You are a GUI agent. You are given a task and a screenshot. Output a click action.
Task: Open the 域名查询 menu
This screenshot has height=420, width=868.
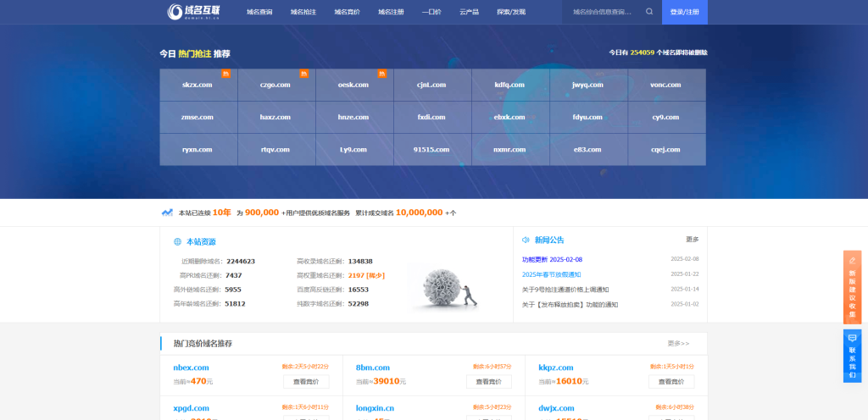pos(259,12)
